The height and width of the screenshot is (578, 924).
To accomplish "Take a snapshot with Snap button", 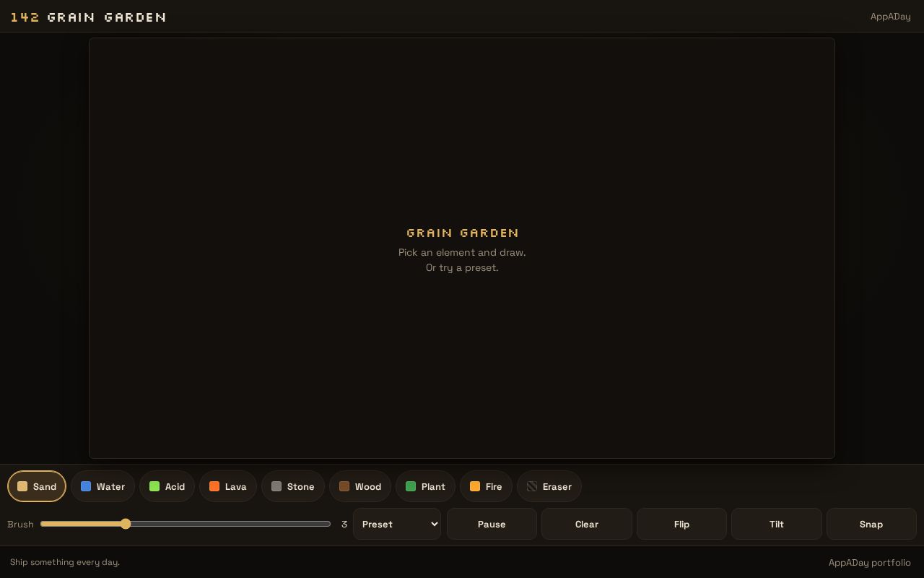I will (x=871, y=524).
